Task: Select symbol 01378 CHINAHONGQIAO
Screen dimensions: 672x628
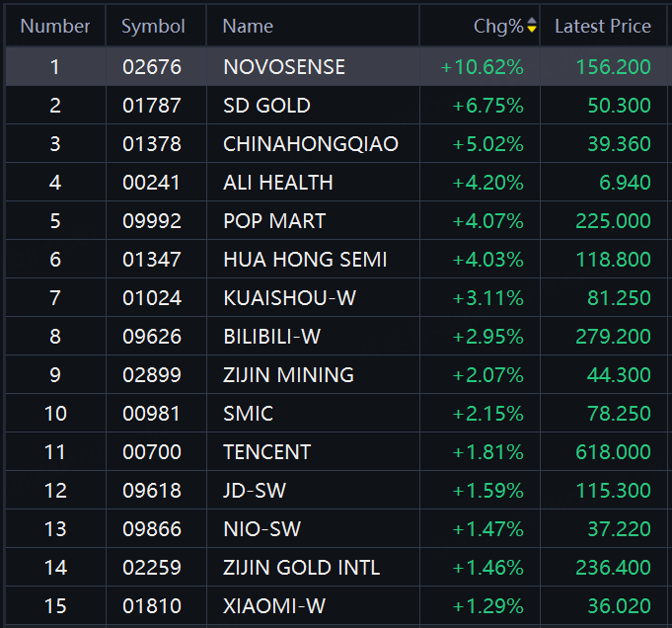Action: 152,144
